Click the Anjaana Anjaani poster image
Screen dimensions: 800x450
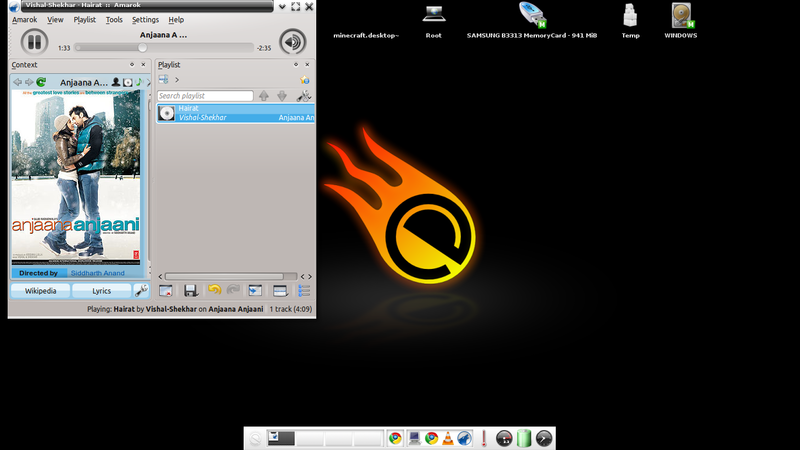pyautogui.click(x=76, y=177)
